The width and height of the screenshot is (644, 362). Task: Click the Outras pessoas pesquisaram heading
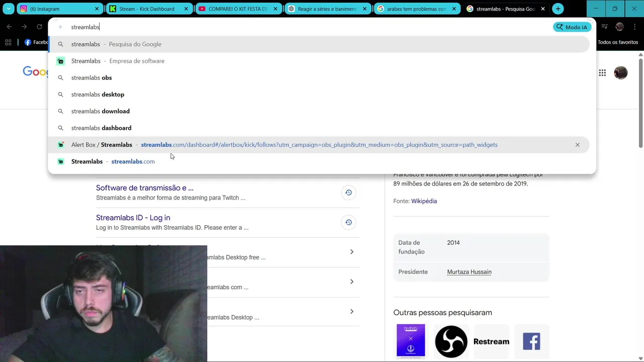coord(443,313)
